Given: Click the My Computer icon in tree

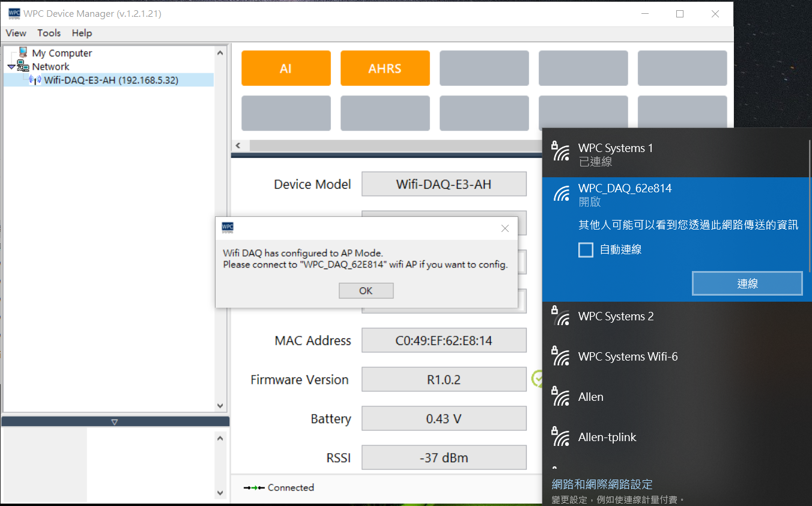Looking at the screenshot, I should coord(23,53).
